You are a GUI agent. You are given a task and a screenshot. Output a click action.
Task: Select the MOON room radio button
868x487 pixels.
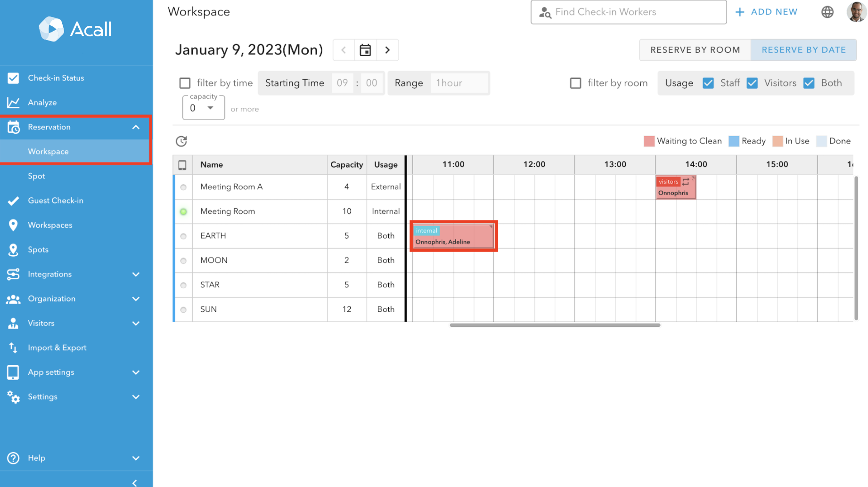point(183,261)
